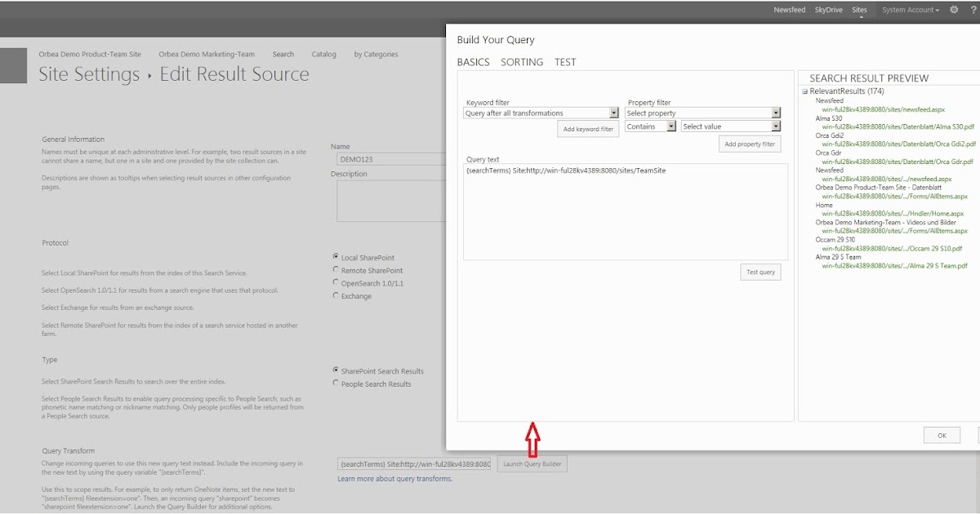Screen dimensions: 980x514
Task: Select the Exchange protocol option
Action: pyautogui.click(x=336, y=295)
